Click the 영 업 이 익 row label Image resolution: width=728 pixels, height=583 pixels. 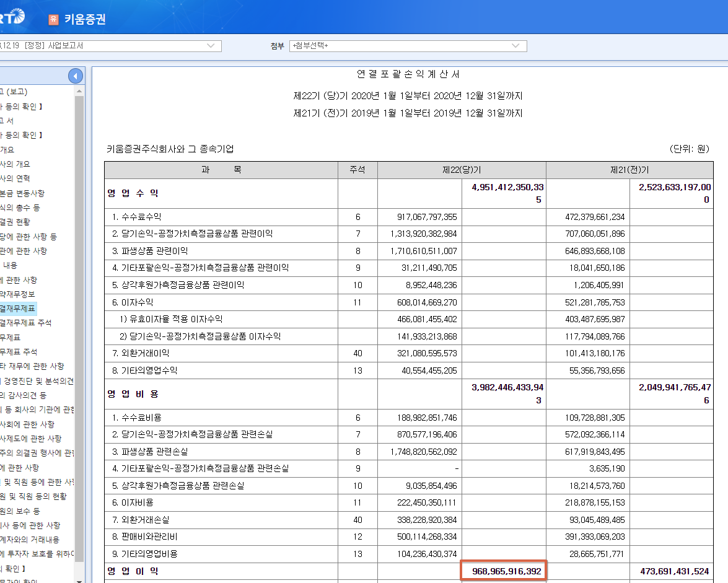point(133,571)
